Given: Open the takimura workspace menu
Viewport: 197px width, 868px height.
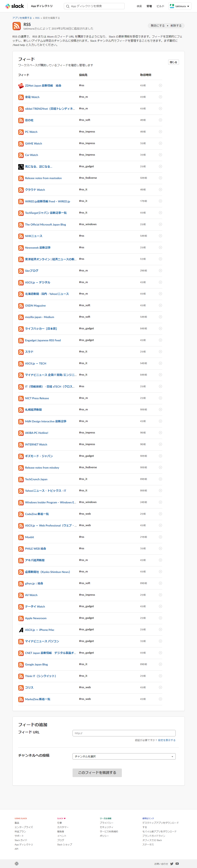Looking at the screenshot, I should pyautogui.click(x=179, y=6).
